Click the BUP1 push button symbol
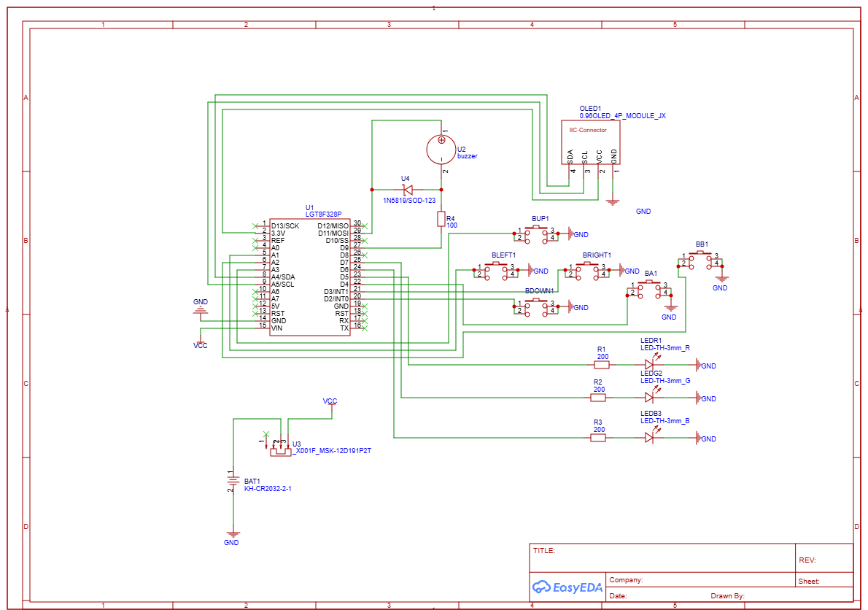Image resolution: width=868 pixels, height=610 pixels. [x=536, y=233]
